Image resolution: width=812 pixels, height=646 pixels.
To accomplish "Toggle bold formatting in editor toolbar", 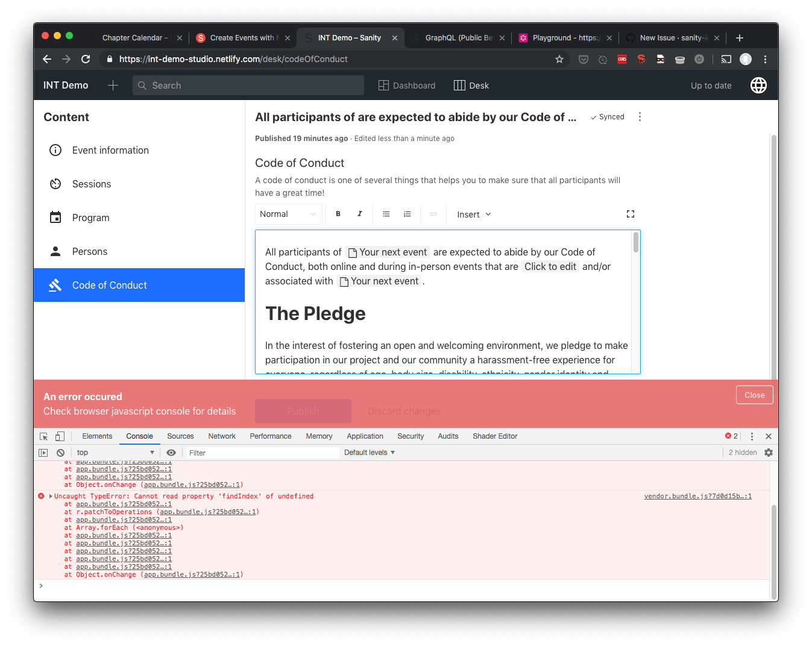I will coord(338,214).
